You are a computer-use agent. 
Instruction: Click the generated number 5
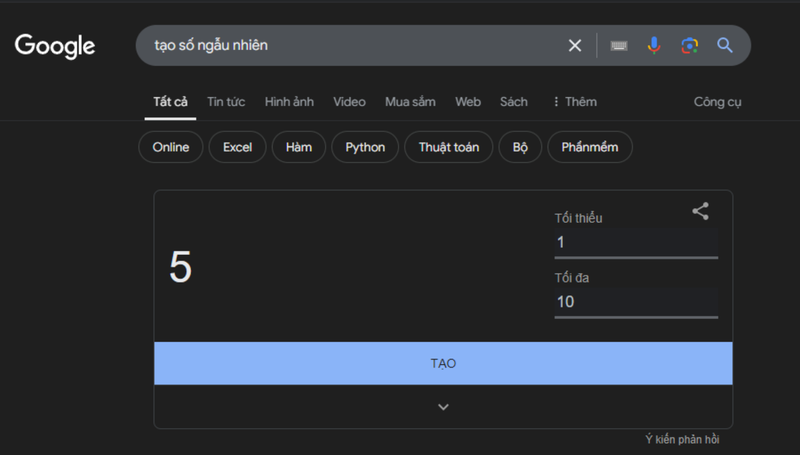[x=181, y=266]
